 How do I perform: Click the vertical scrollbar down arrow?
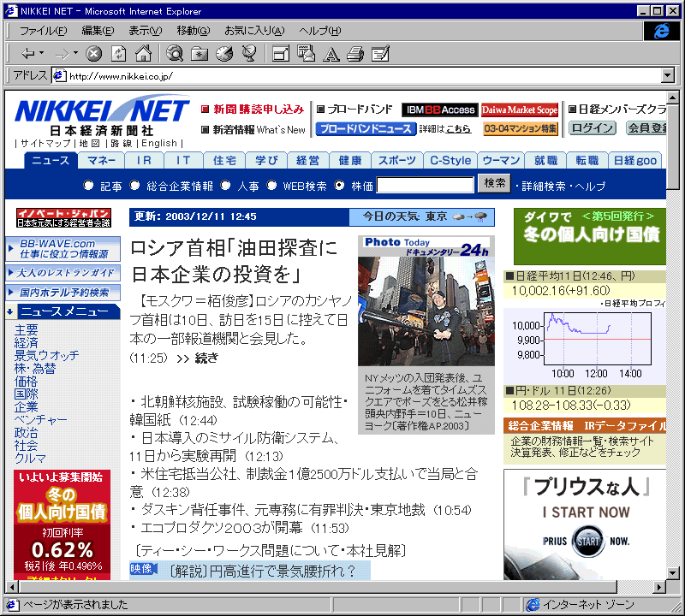point(673,572)
